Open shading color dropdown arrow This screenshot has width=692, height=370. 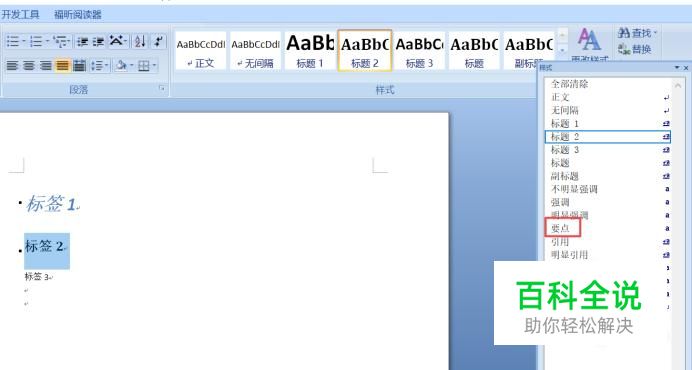click(x=132, y=66)
